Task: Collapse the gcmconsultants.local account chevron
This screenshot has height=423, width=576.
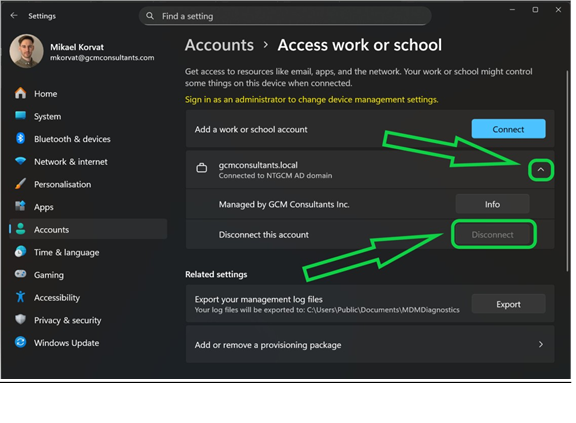Action: coord(541,170)
